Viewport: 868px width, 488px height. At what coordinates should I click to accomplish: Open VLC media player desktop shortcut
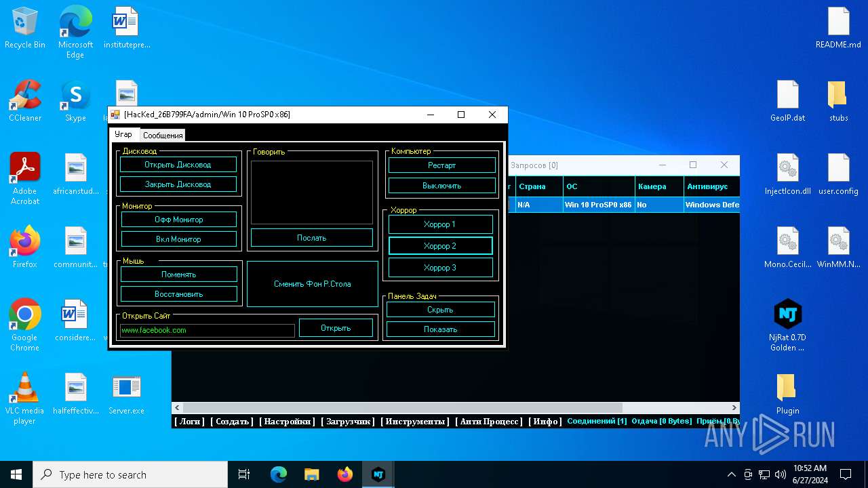tap(25, 399)
